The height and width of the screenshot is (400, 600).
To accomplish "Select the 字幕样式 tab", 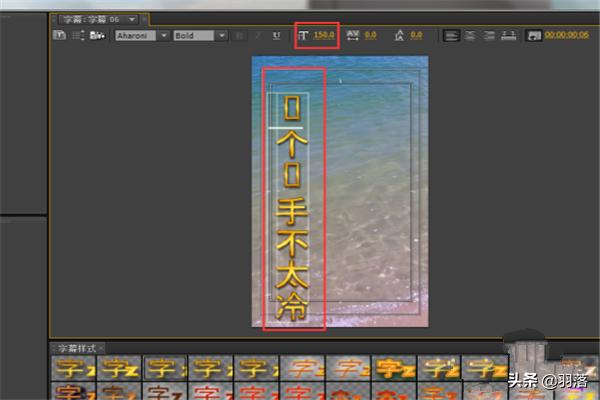I will point(77,348).
